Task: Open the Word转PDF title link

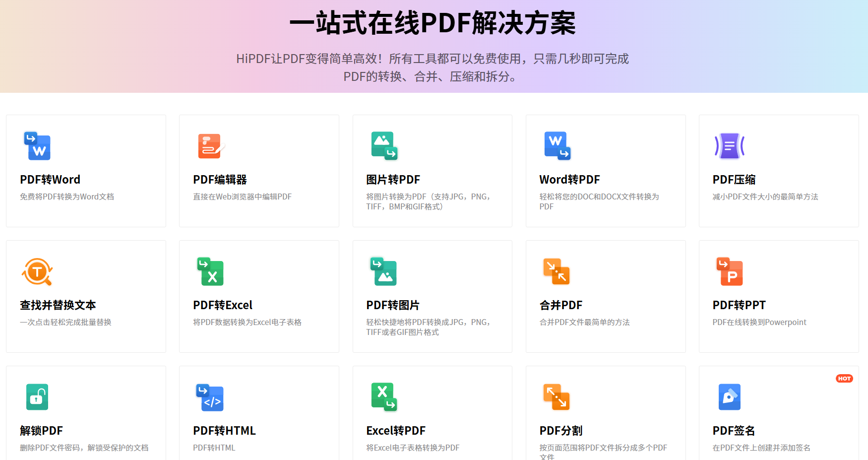Action: coord(570,180)
